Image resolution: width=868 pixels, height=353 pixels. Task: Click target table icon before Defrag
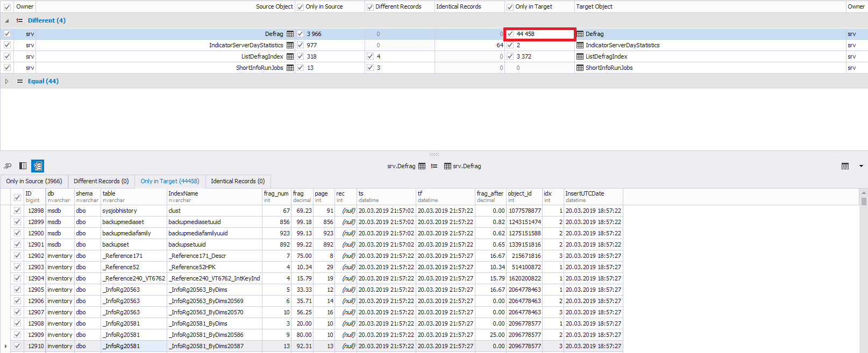point(580,34)
